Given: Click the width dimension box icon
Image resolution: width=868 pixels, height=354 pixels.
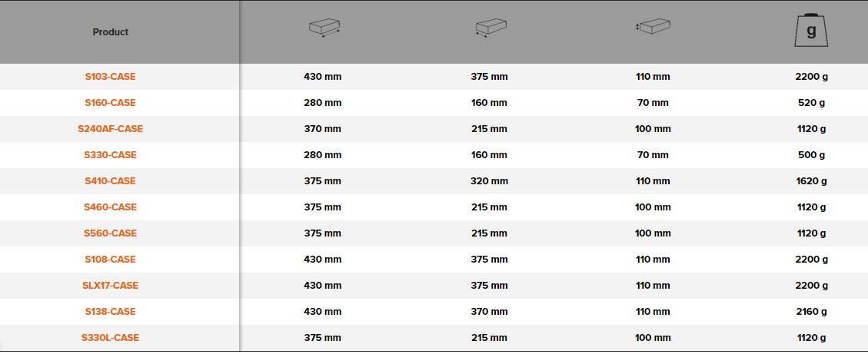Looking at the screenshot, I should 489,28.
